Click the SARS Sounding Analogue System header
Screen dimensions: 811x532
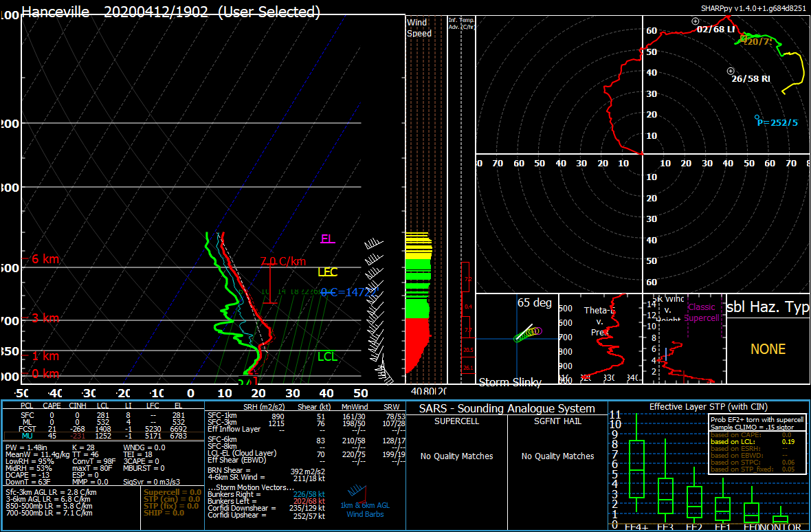coord(507,408)
